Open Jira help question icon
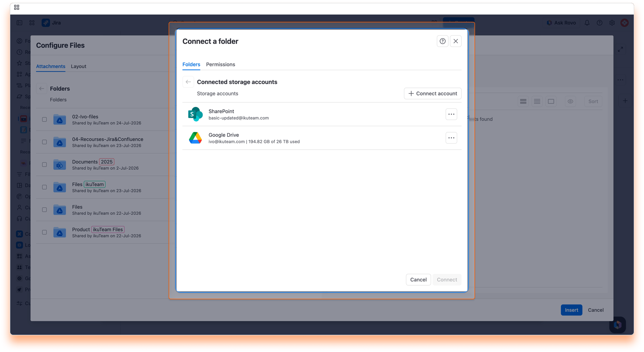This screenshot has height=352, width=644. (600, 23)
